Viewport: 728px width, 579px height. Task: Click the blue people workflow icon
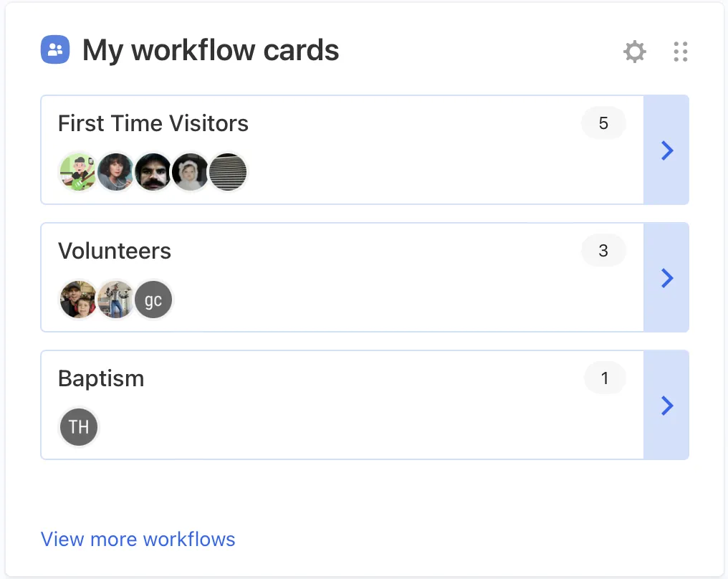point(55,50)
